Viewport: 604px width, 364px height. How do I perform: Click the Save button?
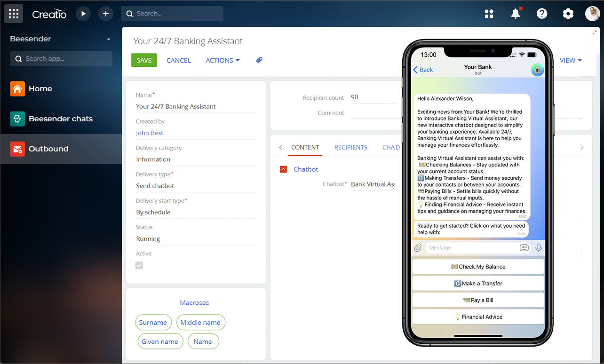(144, 60)
